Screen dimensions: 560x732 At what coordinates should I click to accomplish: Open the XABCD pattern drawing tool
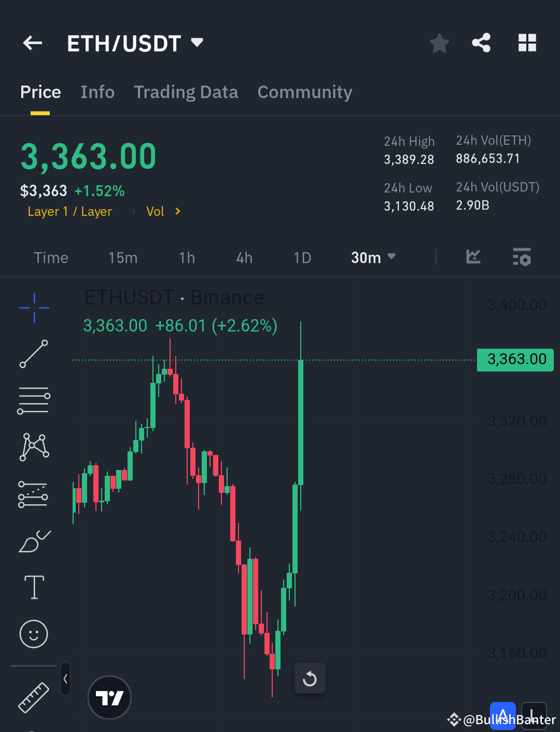(33, 446)
